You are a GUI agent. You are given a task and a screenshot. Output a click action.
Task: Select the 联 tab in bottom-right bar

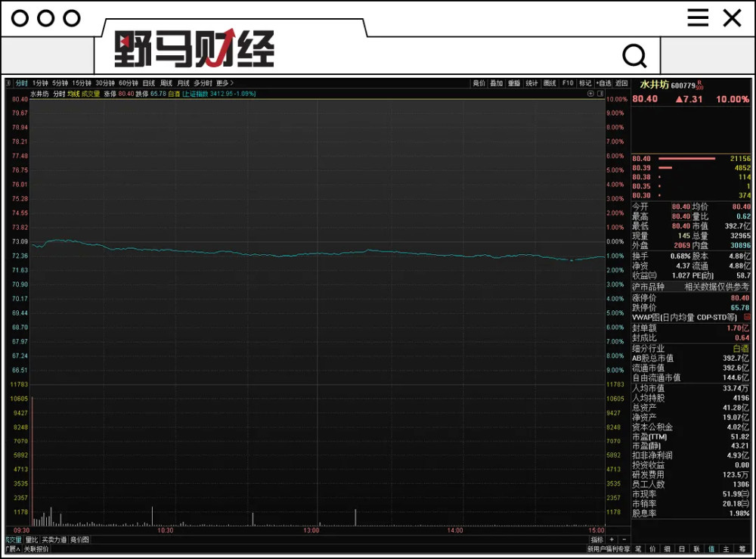coord(697,549)
